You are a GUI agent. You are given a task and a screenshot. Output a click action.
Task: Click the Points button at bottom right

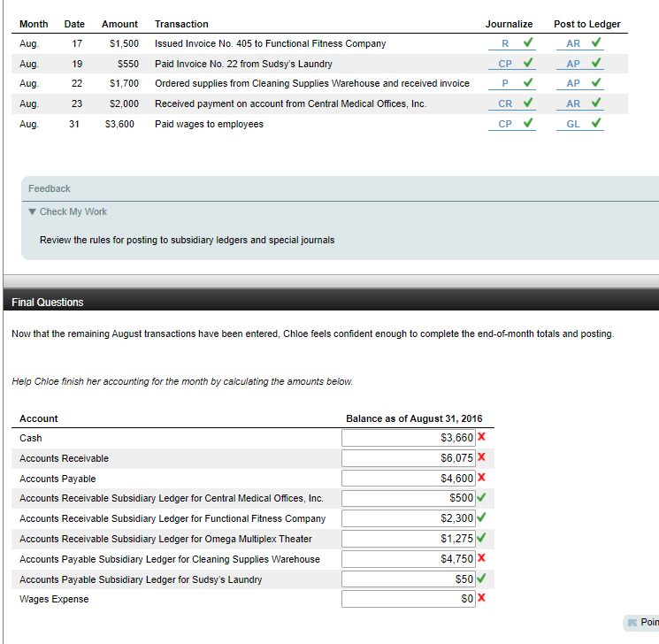(x=641, y=622)
